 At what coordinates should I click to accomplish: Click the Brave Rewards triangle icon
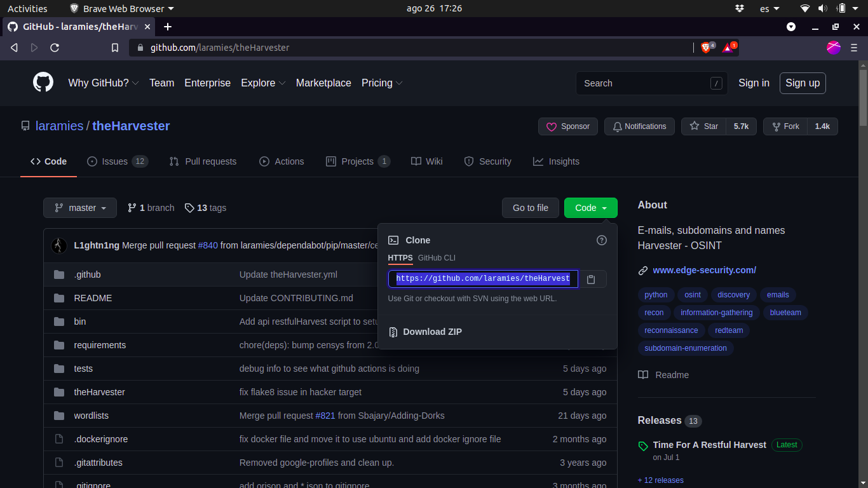728,48
